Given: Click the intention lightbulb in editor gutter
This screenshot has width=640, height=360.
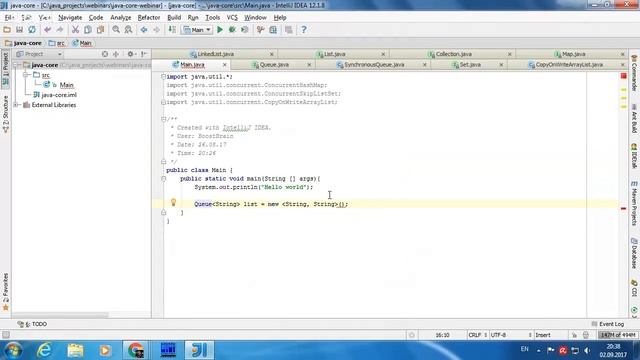Looking at the screenshot, I should (173, 202).
